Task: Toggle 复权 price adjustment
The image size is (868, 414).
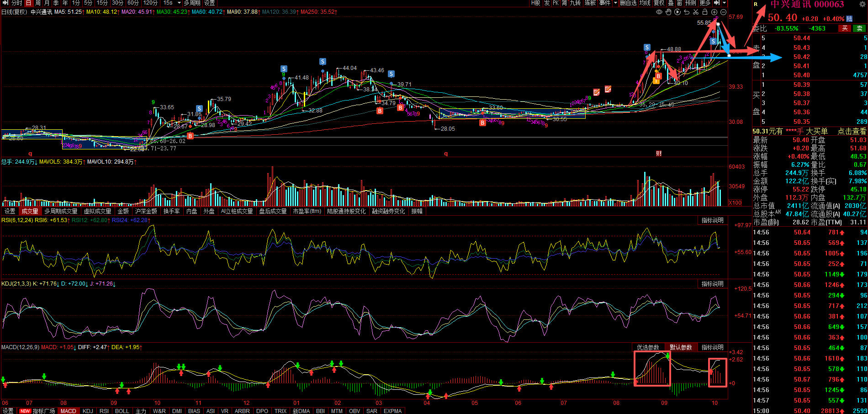Action: click(x=659, y=3)
